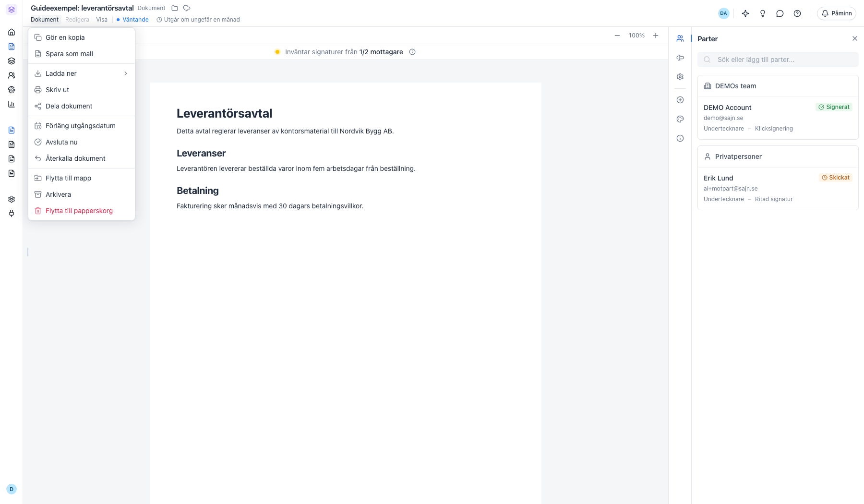
Task: Open the Erik Lund party card
Action: (x=778, y=189)
